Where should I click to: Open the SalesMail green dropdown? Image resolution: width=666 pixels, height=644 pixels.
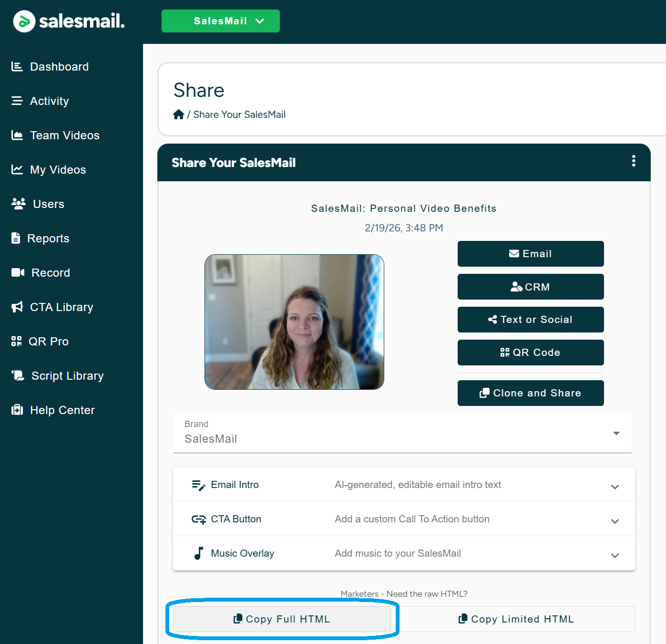(x=220, y=21)
